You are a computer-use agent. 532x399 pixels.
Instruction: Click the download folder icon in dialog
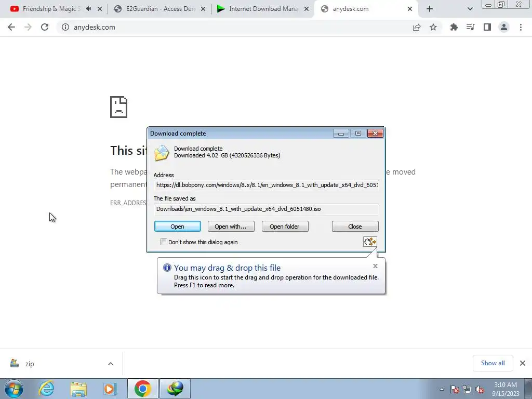pyautogui.click(x=162, y=153)
